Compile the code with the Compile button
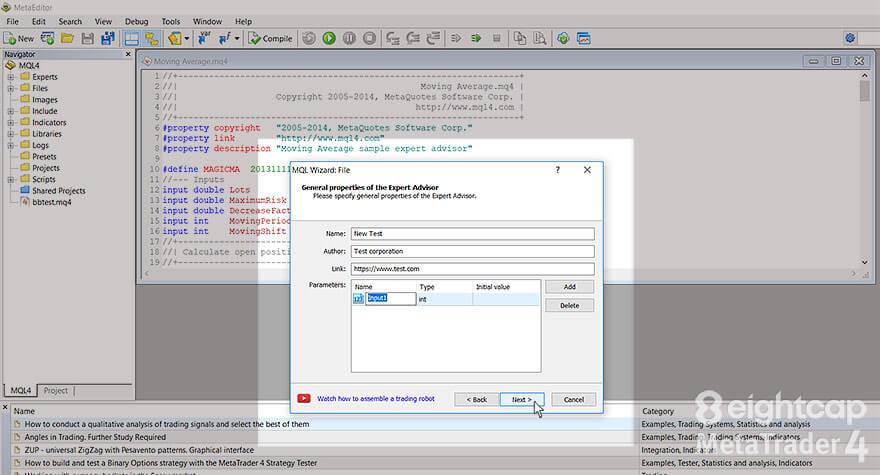880x475 pixels. [271, 39]
